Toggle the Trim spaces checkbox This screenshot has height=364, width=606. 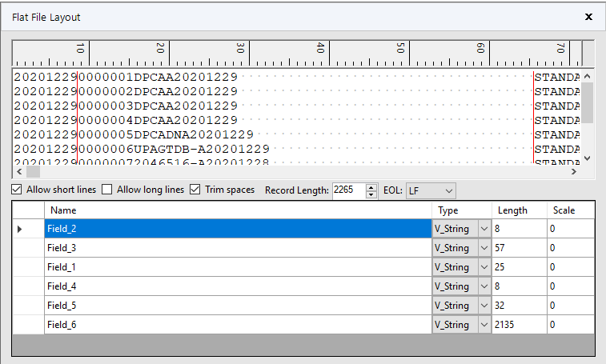tap(195, 190)
